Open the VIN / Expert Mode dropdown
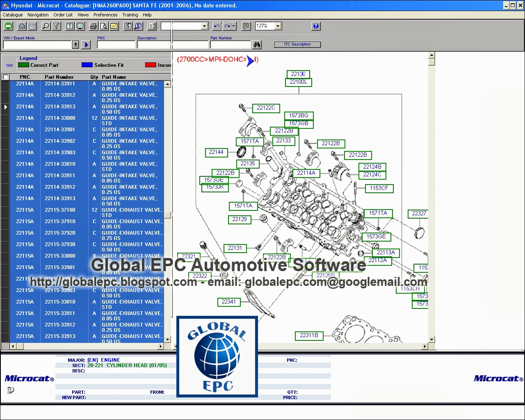This screenshot has height=420, width=525. [x=75, y=45]
